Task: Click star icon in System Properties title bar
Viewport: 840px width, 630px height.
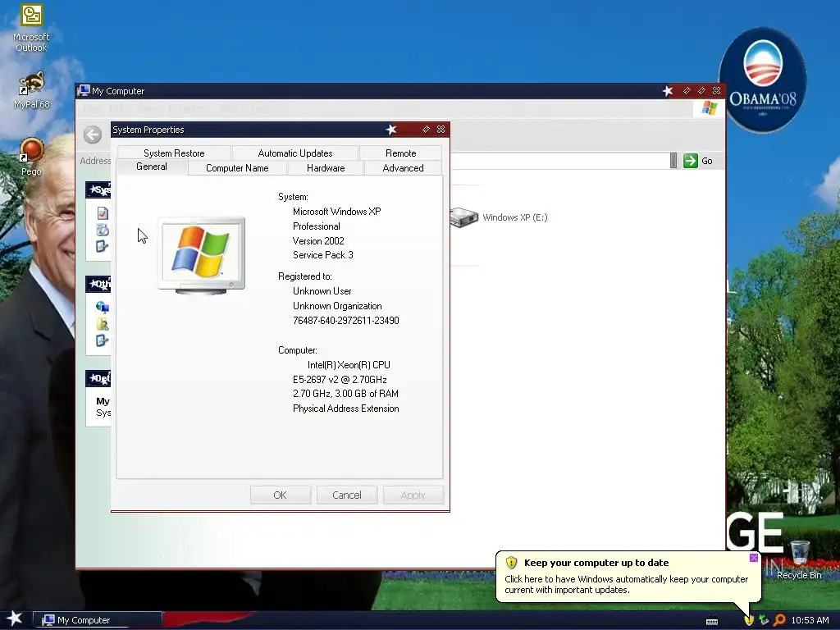Action: (391, 130)
